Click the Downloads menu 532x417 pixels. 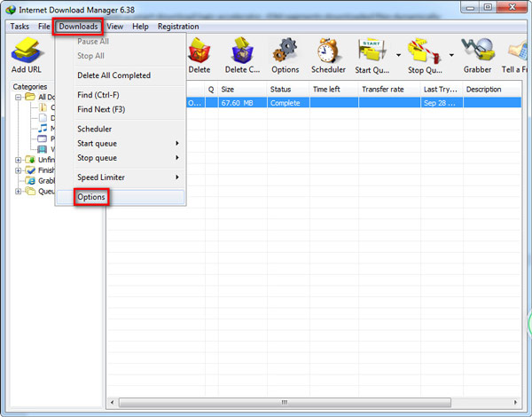pyautogui.click(x=78, y=26)
